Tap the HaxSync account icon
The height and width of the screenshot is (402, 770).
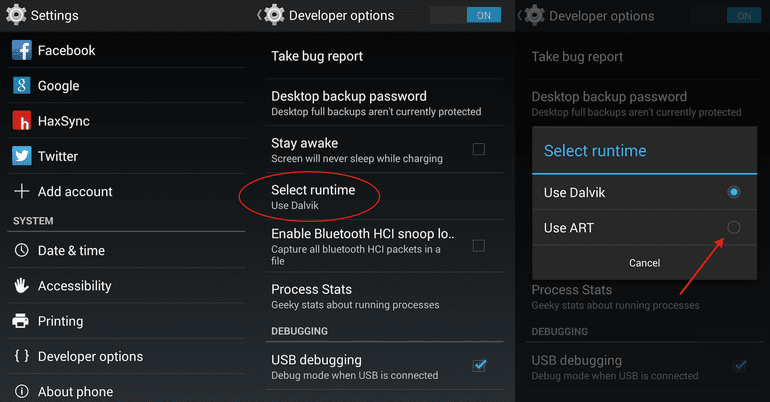tap(21, 121)
